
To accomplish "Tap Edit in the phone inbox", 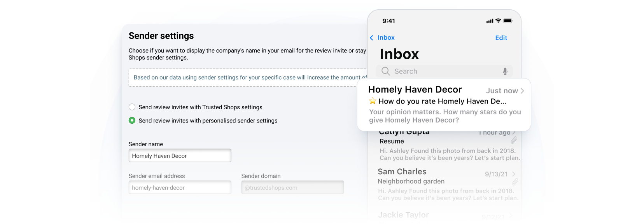I will click(x=501, y=38).
